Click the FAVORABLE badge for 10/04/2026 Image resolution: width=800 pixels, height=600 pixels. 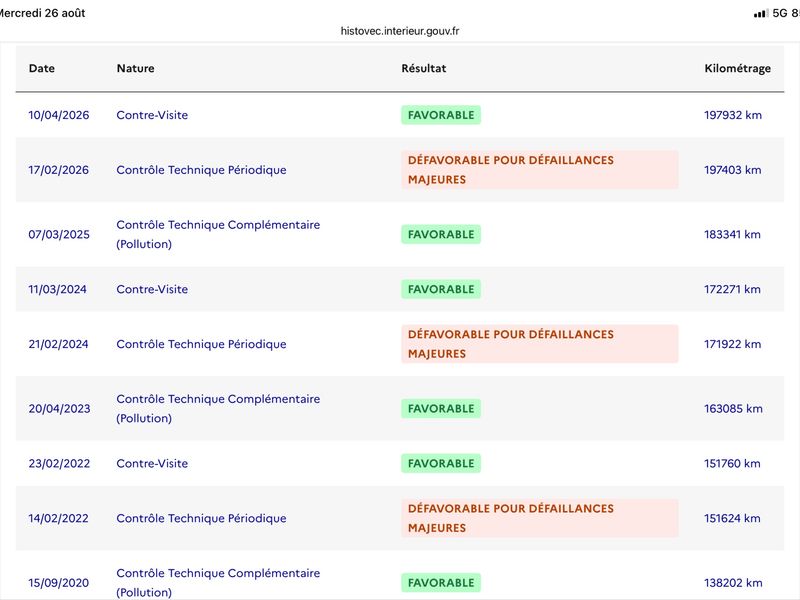pos(441,115)
